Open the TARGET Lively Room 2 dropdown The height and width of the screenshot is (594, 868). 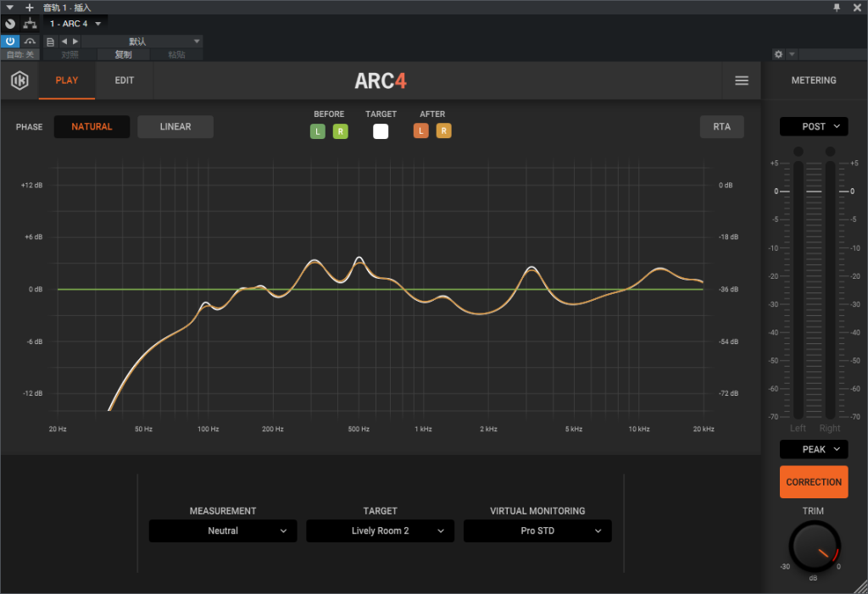381,531
